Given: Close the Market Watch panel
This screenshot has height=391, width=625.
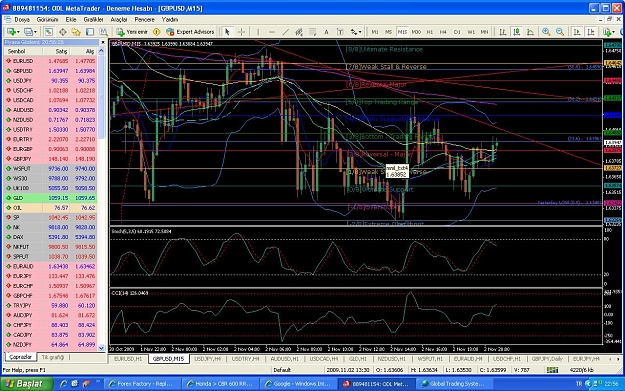Looking at the screenshot, I should [x=102, y=42].
